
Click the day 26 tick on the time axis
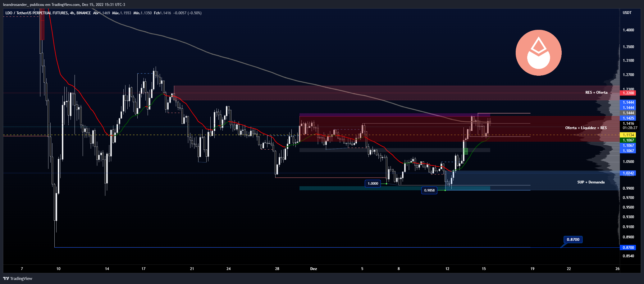pos(618,269)
